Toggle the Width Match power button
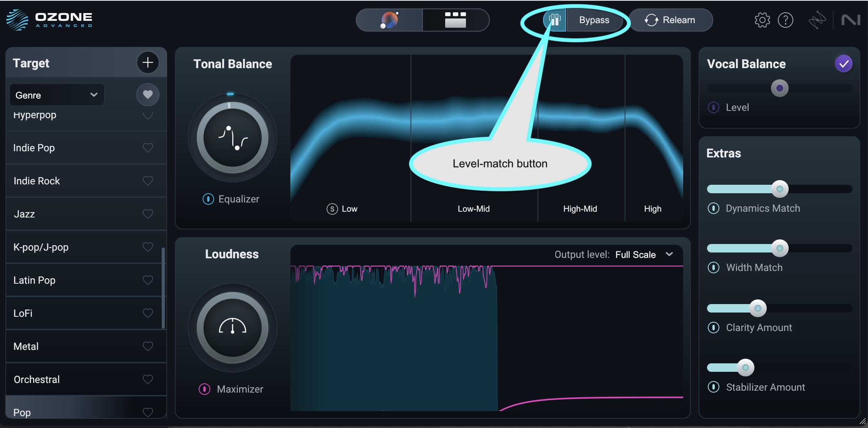Image resolution: width=868 pixels, height=428 pixels. tap(714, 267)
